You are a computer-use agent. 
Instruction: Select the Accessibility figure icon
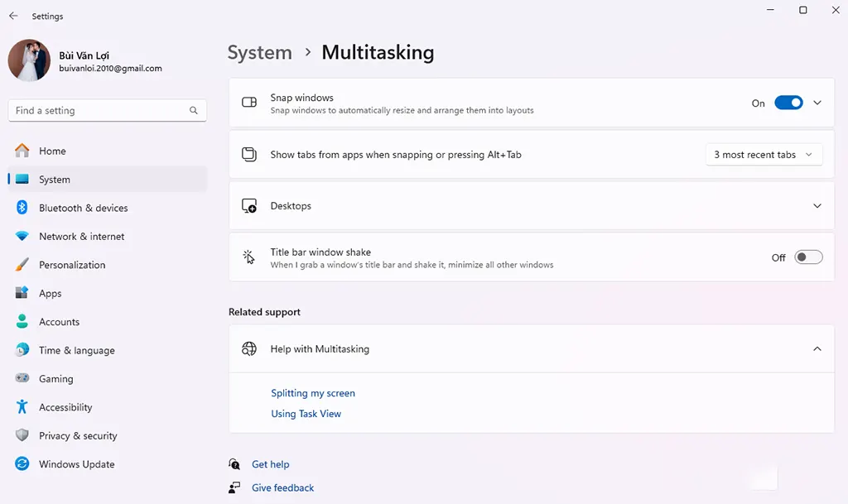click(x=22, y=407)
